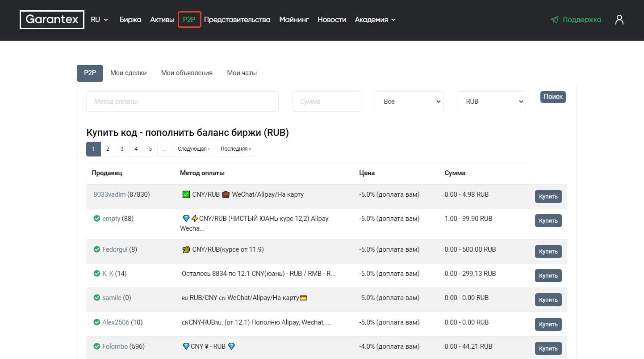Screen dimensions: 644x359
Task: Expand the Академия menu
Action: (375, 20)
